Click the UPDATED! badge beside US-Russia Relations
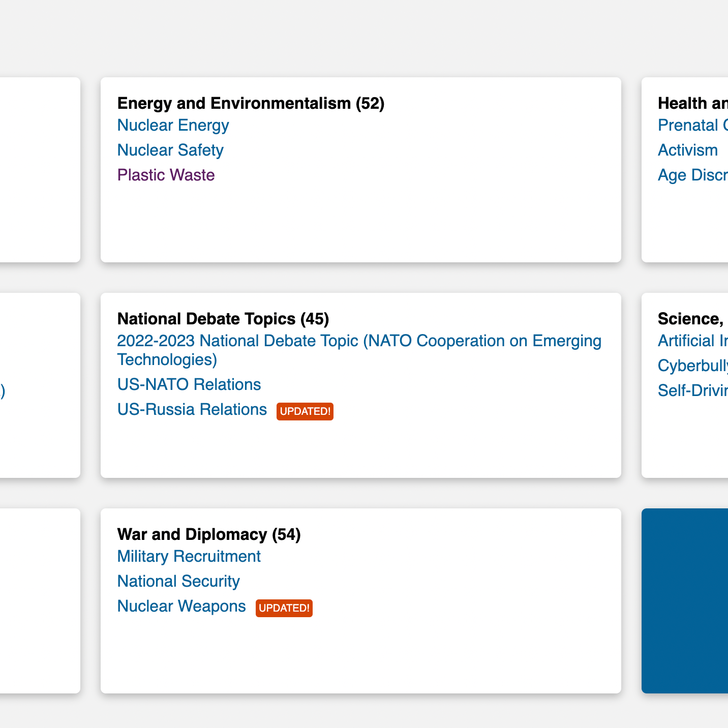 (x=305, y=411)
